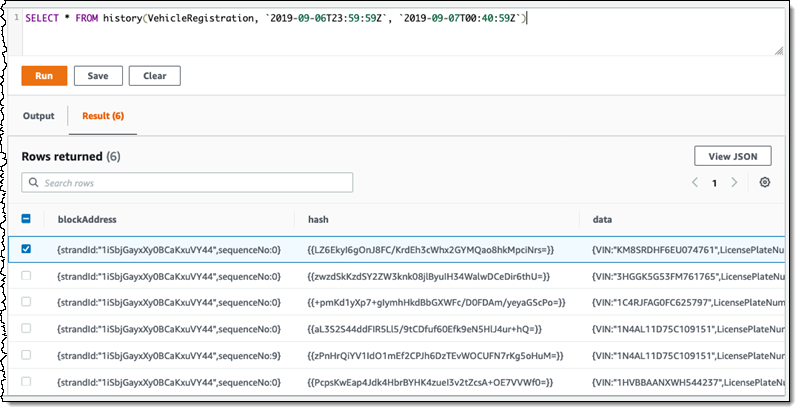Click the hash column header
Screen dimensions: 800x412
click(318, 219)
